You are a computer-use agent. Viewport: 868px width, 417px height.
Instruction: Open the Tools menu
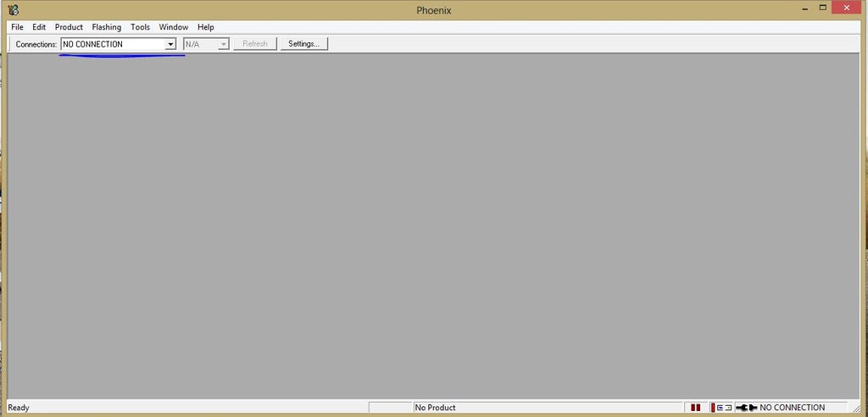pyautogui.click(x=140, y=27)
